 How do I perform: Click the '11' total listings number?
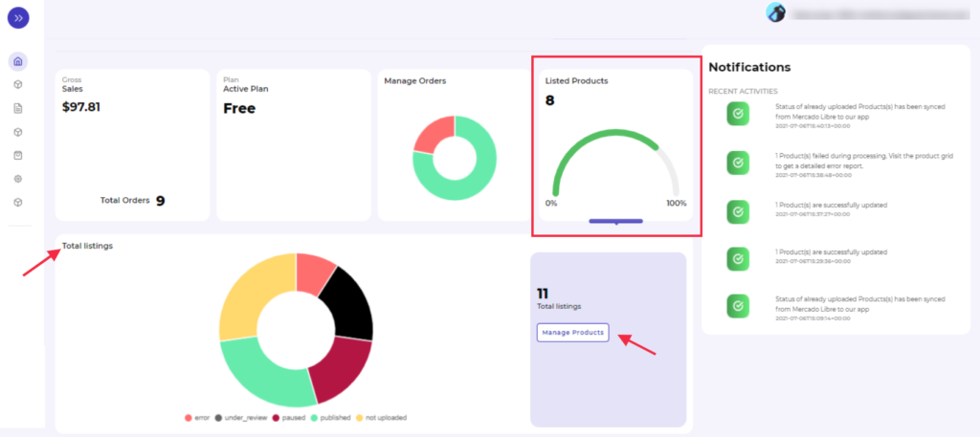click(543, 294)
